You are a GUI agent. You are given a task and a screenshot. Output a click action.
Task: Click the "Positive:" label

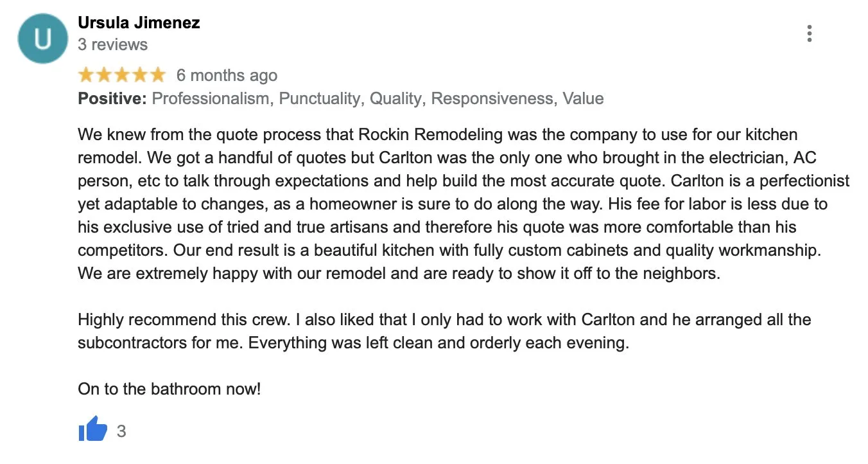pyautogui.click(x=112, y=98)
